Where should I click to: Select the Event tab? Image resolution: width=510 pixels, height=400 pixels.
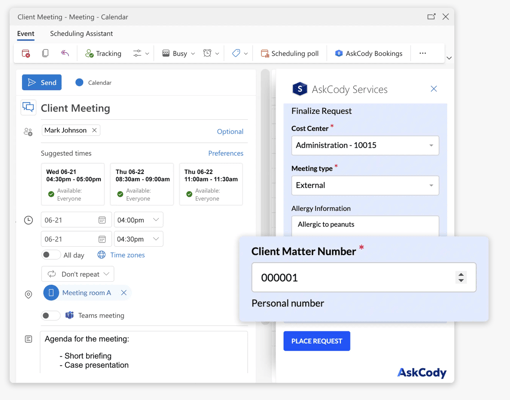tap(26, 34)
